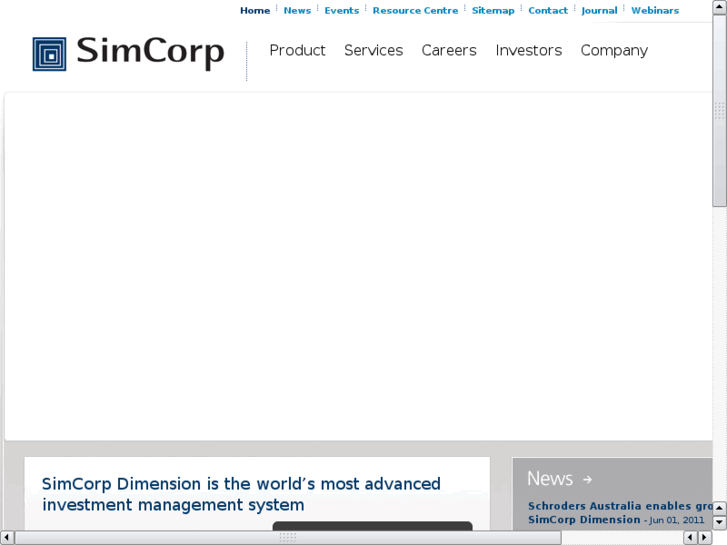Visit the Resource Centre link
The height and width of the screenshot is (545, 727).
pos(415,10)
